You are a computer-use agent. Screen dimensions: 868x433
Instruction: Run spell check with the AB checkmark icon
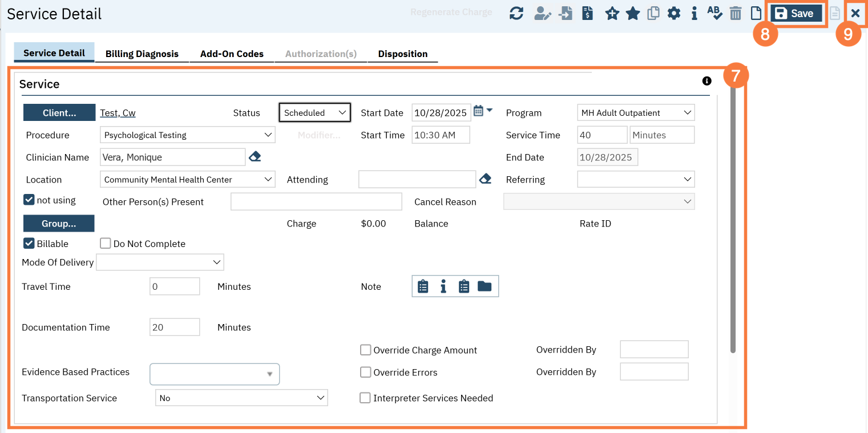point(714,14)
